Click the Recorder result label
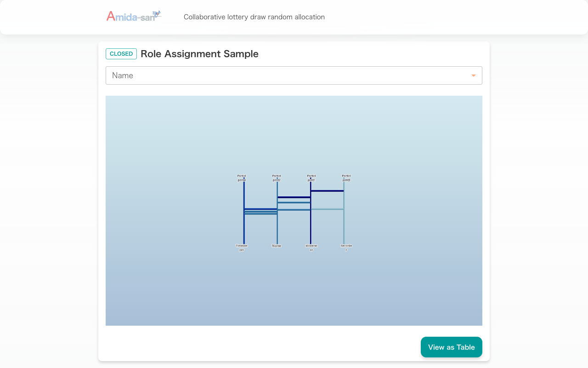 [346, 248]
